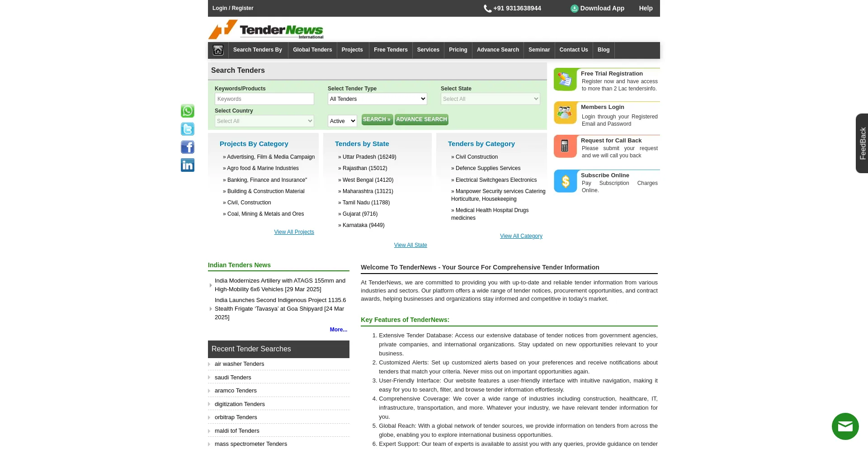The width and height of the screenshot is (868, 449).
Task: Click the Free Trial Registration heading
Action: [x=612, y=74]
